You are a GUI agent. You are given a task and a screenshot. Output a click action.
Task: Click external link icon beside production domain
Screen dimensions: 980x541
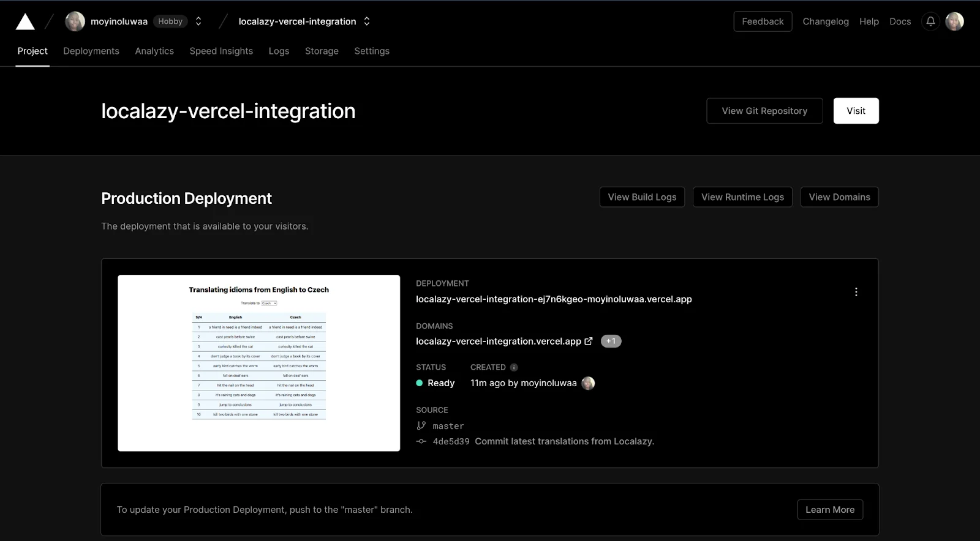pos(589,341)
